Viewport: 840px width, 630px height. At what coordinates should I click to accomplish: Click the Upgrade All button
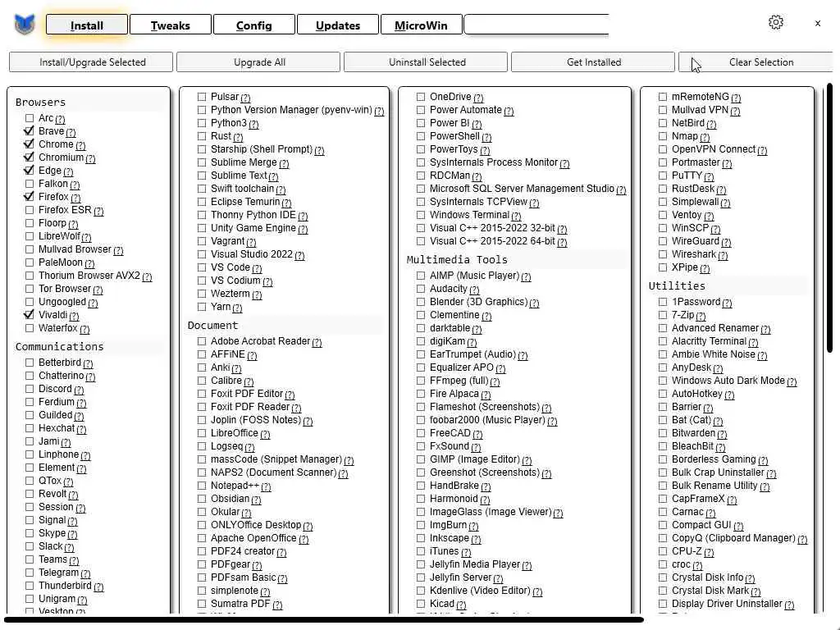point(258,62)
